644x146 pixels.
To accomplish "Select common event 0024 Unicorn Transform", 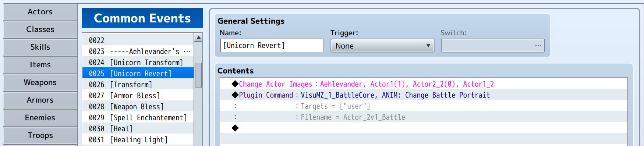I will click(x=138, y=62).
